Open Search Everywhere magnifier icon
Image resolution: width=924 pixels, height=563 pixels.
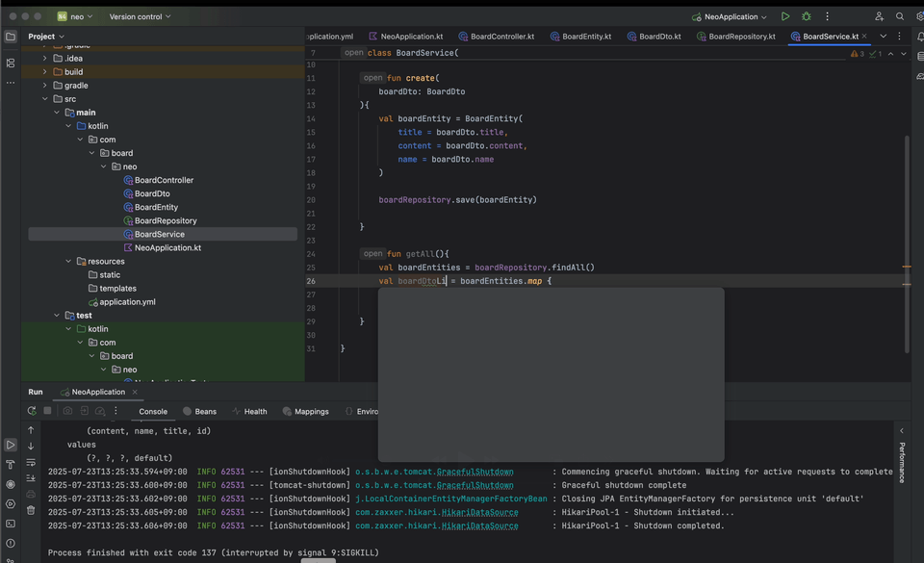tap(899, 16)
